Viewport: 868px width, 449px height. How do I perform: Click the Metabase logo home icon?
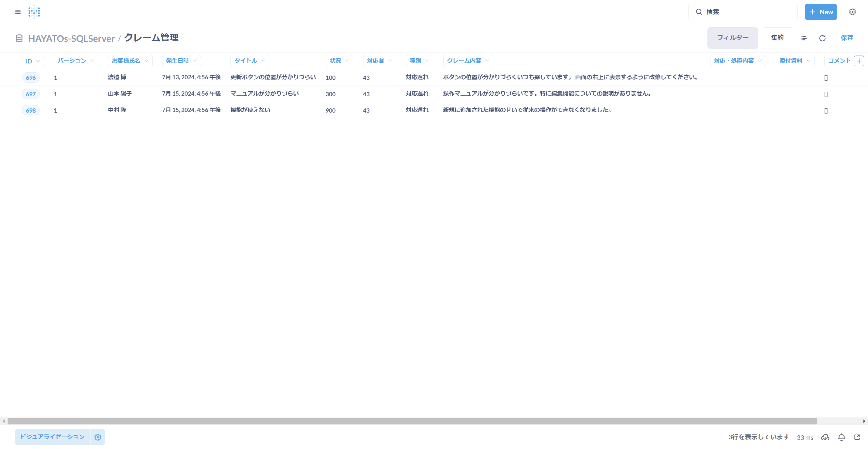34,12
